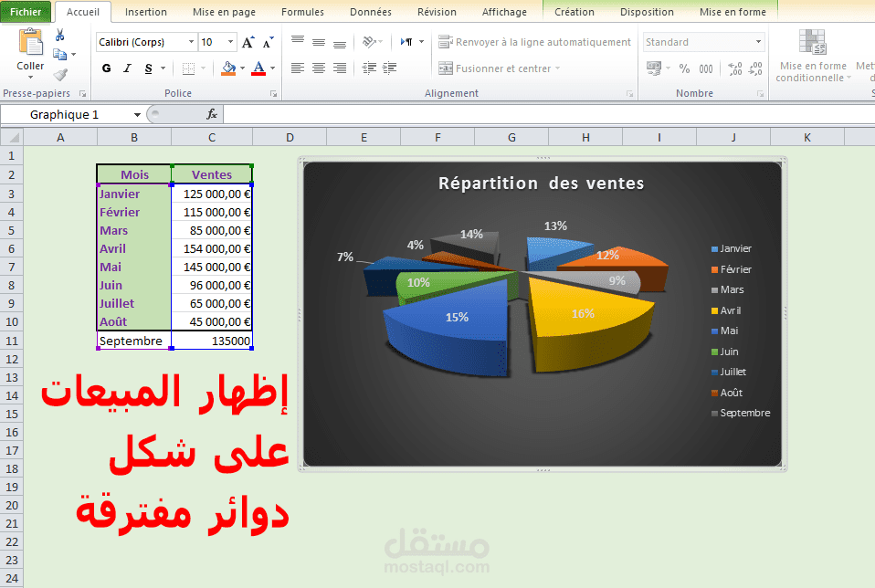Switch to the Mise en page tab
875x588 pixels.
click(224, 12)
